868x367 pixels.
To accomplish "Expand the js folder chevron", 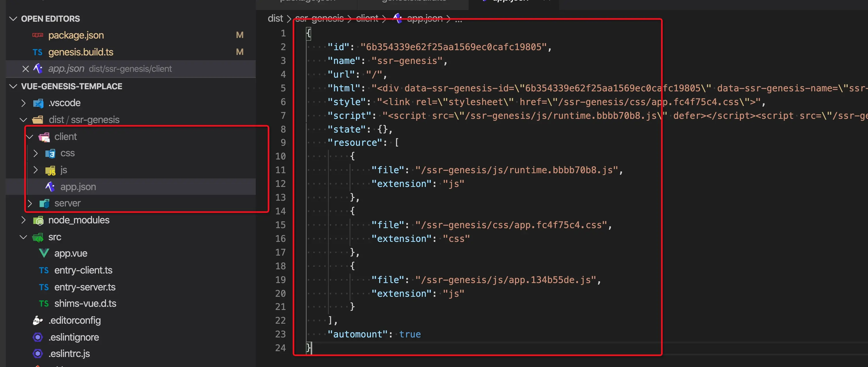I will pyautogui.click(x=36, y=170).
